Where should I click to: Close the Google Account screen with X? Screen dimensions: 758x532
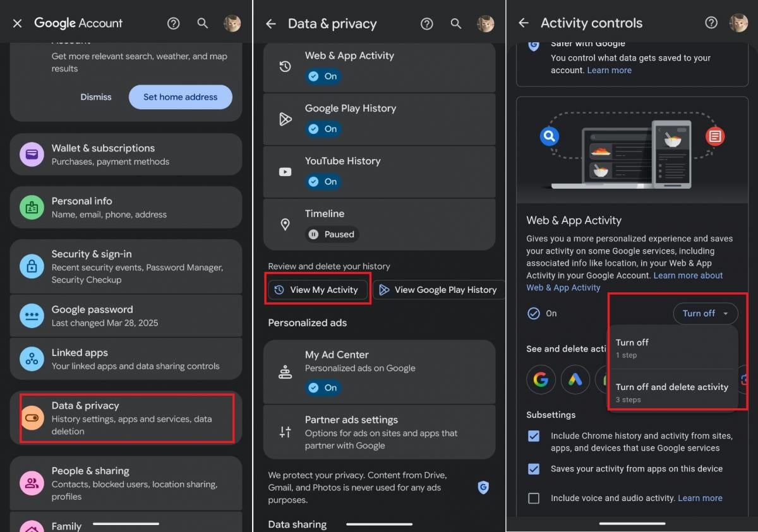click(17, 23)
